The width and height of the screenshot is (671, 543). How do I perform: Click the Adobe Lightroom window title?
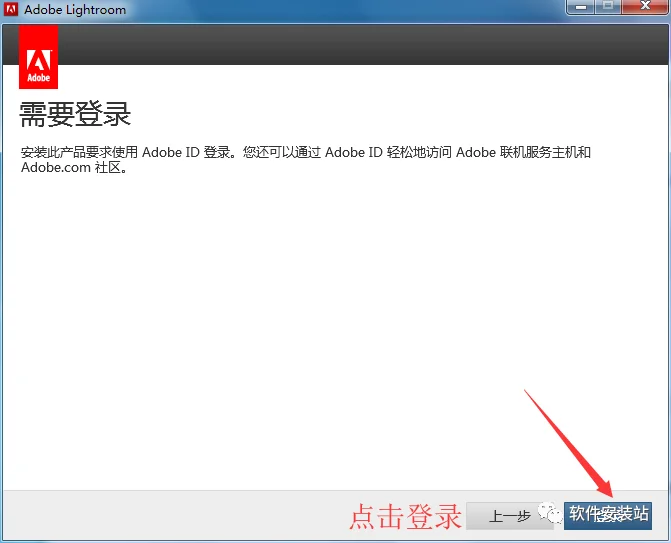click(75, 9)
